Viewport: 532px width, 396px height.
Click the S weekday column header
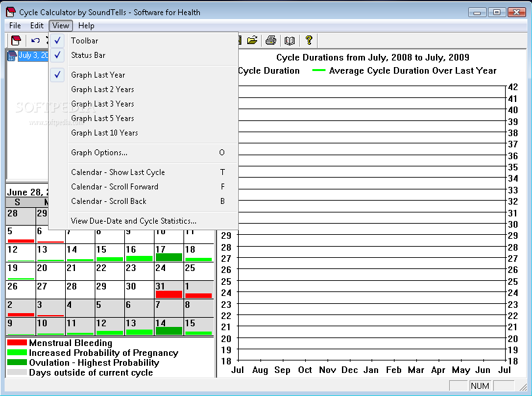point(17,202)
